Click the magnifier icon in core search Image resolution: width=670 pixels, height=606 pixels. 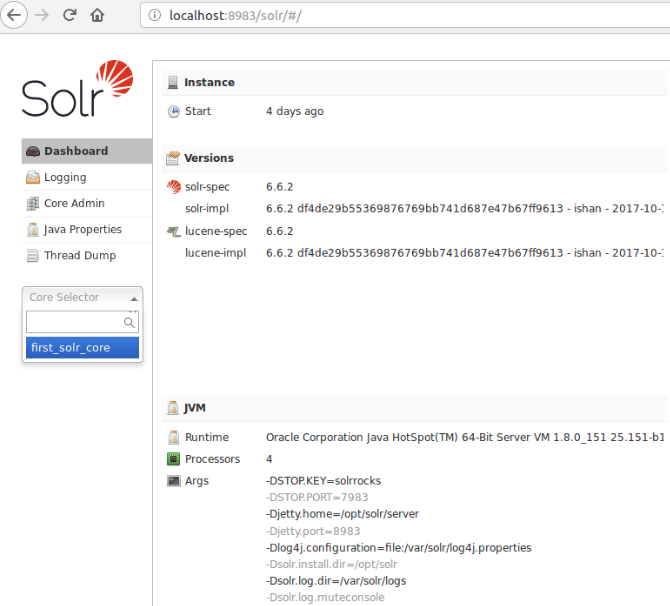(x=129, y=322)
